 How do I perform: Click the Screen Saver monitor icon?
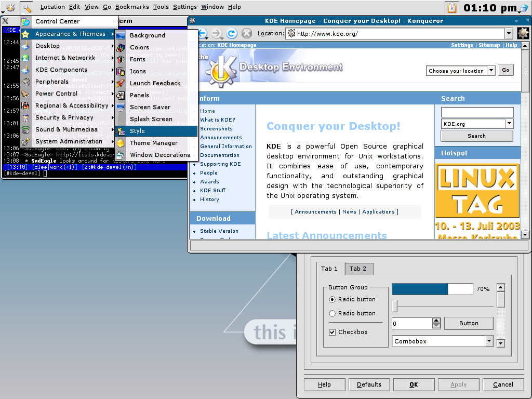pyautogui.click(x=121, y=107)
